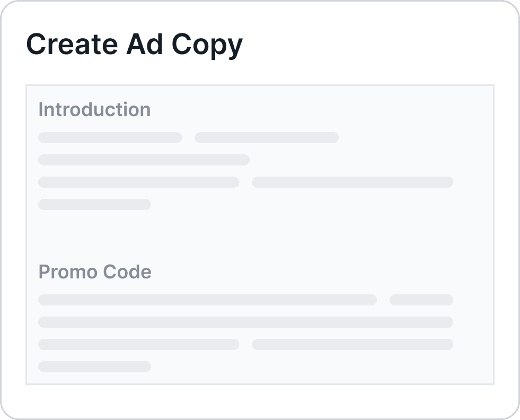
Task: Click first placeholder bar under Introduction
Action: point(110,138)
